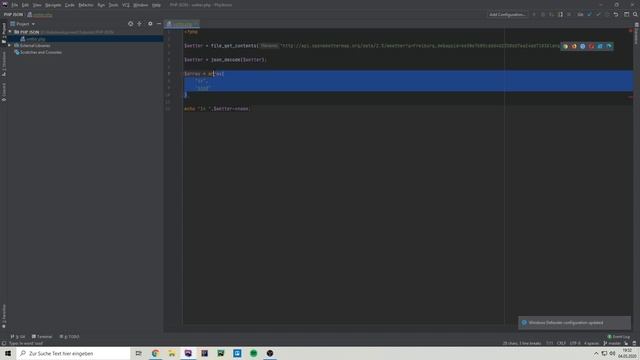Toggle the Git tool window button
640x360 pixels.
(18, 337)
